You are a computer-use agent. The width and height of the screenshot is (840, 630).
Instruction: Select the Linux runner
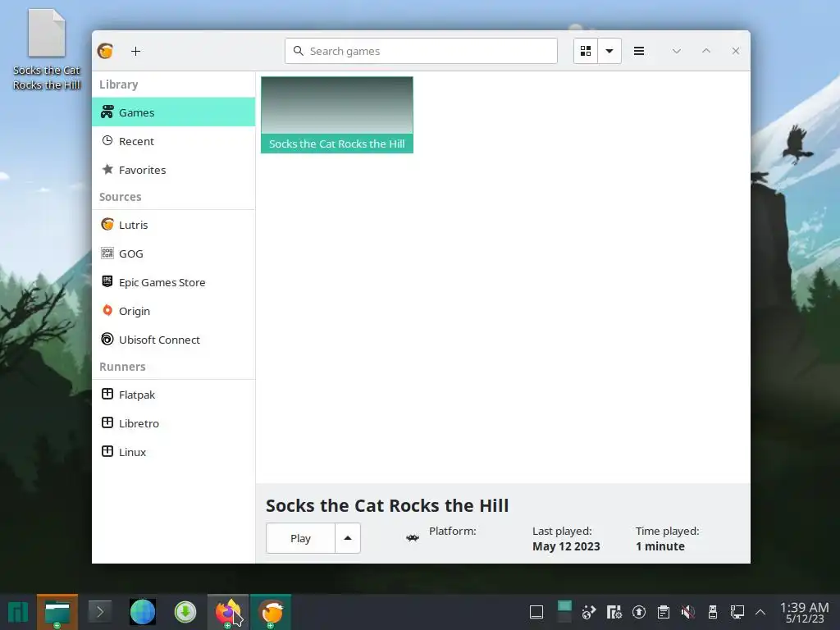pos(174,452)
